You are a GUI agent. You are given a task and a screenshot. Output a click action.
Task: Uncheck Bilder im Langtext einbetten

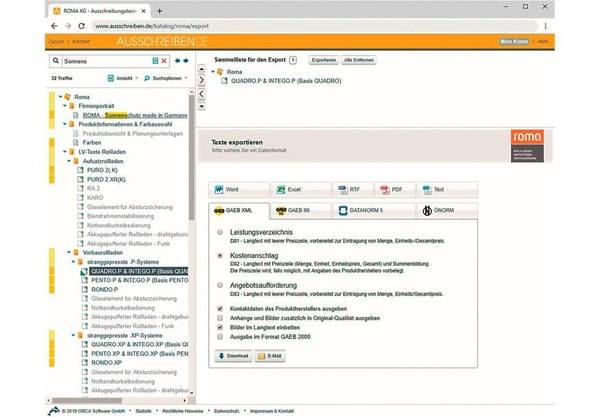219,326
